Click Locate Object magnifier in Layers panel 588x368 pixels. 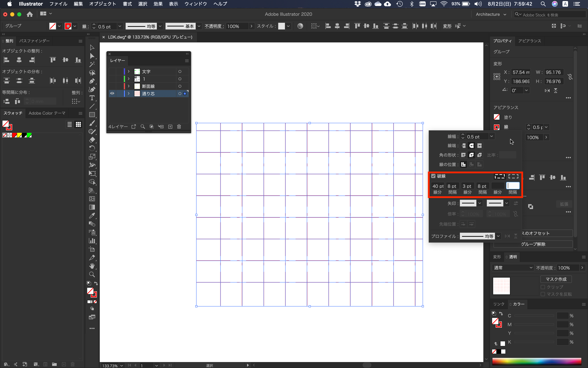pos(143,127)
